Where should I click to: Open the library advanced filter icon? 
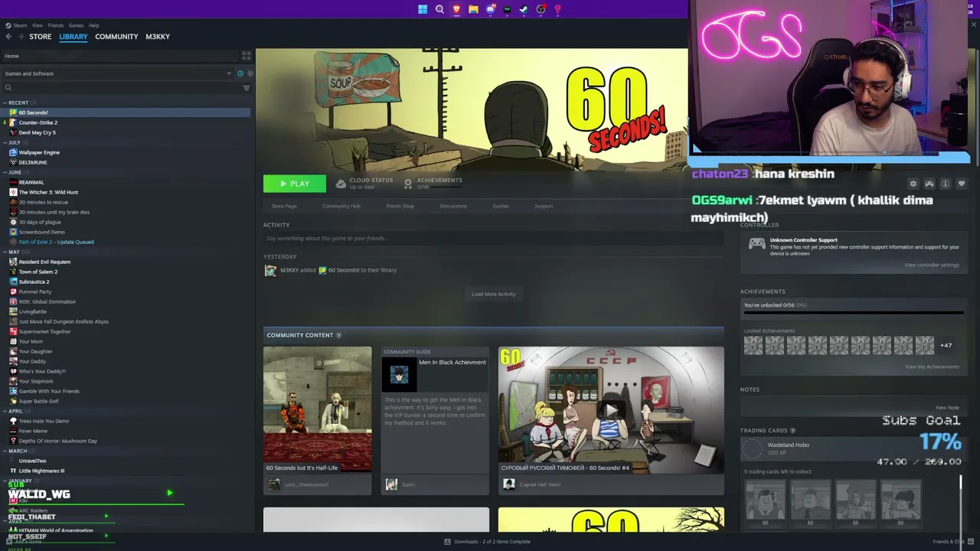tap(246, 88)
